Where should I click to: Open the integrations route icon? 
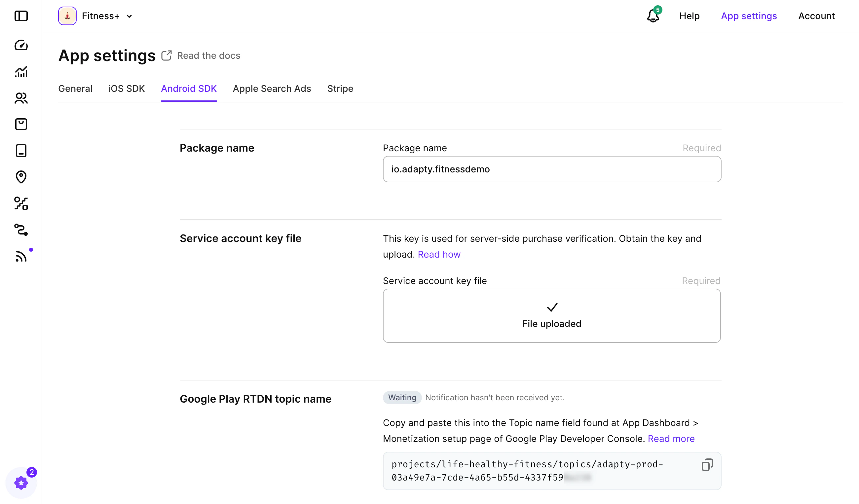coord(21,230)
